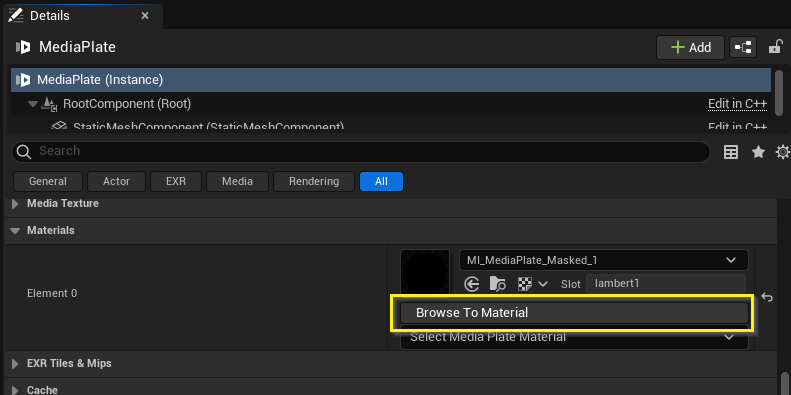Open the property matrix table view icon
Viewport: 791px width, 395px height.
pos(730,152)
